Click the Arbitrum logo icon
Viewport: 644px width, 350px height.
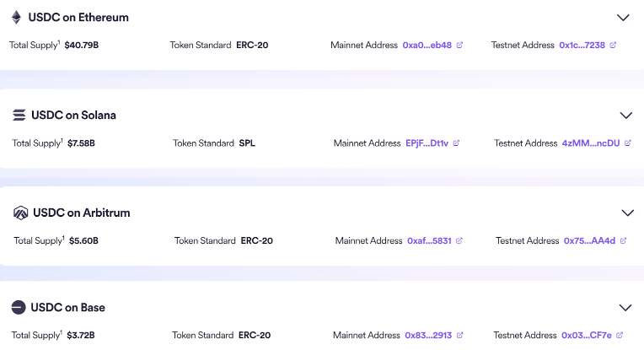[x=21, y=213]
